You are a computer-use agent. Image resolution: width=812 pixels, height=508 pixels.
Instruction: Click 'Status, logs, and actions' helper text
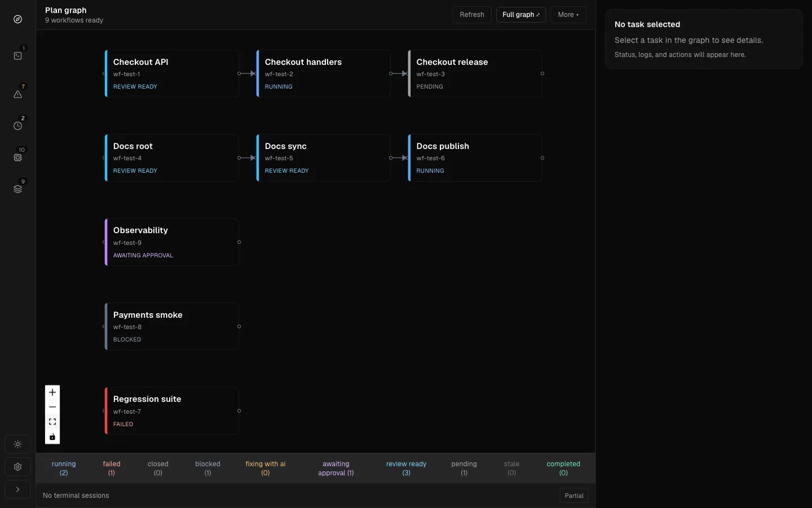[x=680, y=55]
